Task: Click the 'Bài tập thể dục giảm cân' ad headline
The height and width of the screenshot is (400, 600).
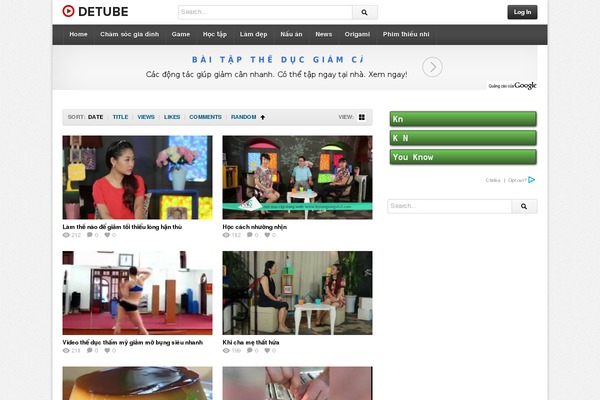Action: pyautogui.click(x=277, y=60)
